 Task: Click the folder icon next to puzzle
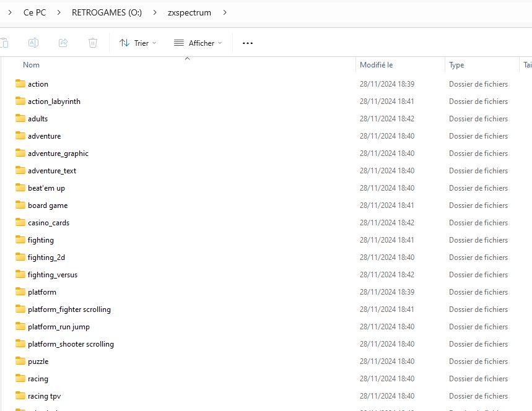point(20,361)
